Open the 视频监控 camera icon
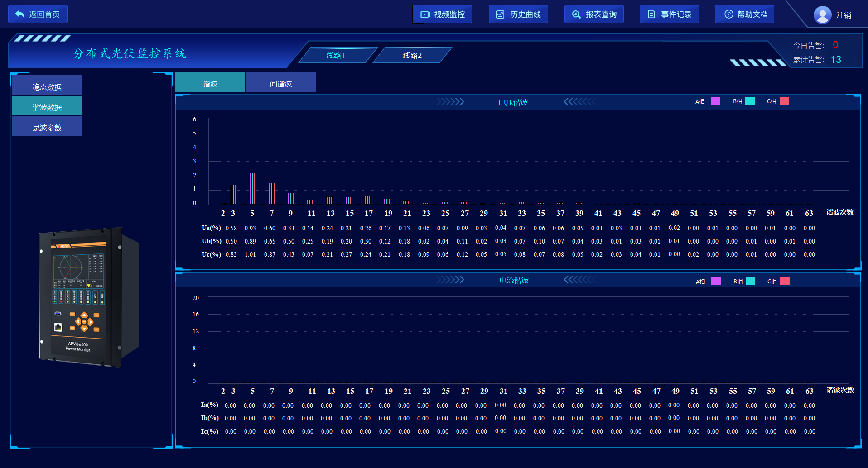This screenshot has height=468, width=868. 425,14
